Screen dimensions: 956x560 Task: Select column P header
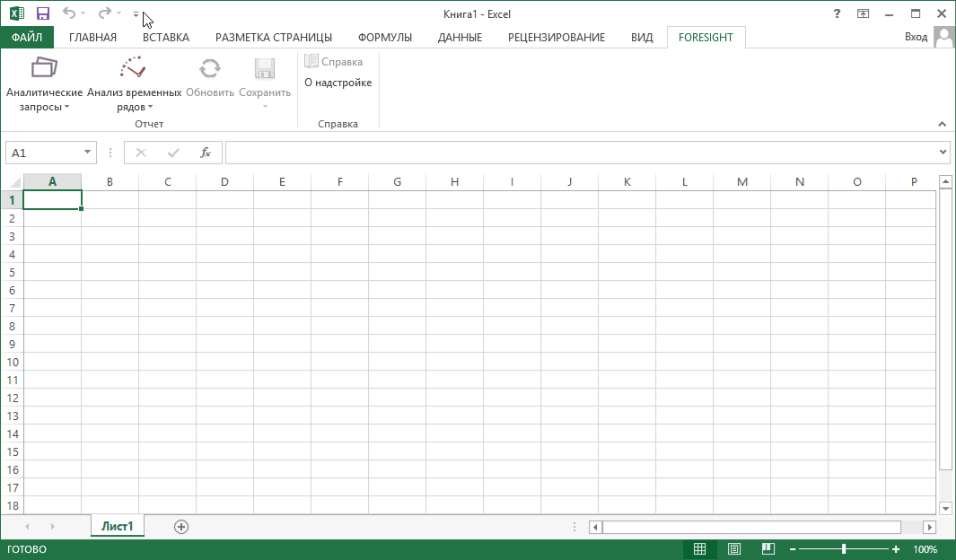pos(911,181)
